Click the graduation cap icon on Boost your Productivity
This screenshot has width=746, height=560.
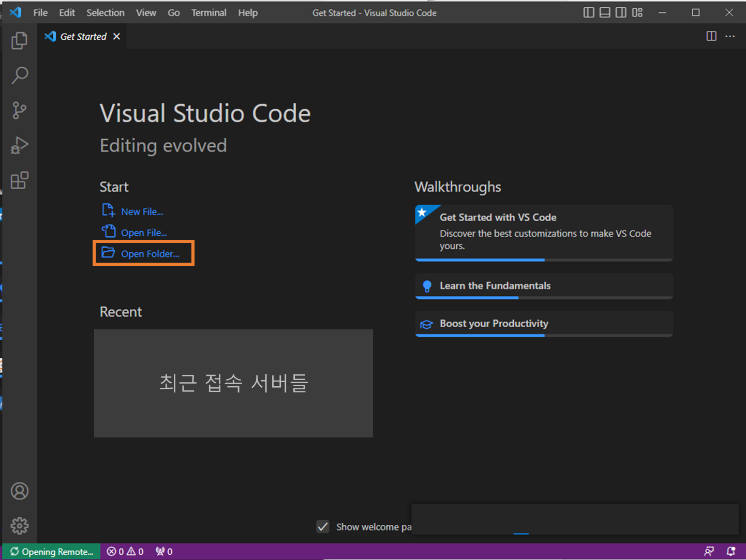(426, 324)
